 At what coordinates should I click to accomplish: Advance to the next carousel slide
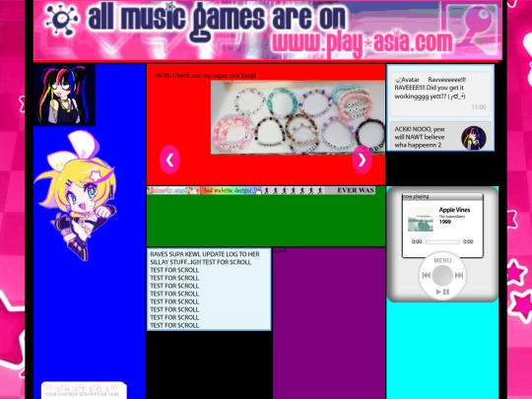[362, 160]
